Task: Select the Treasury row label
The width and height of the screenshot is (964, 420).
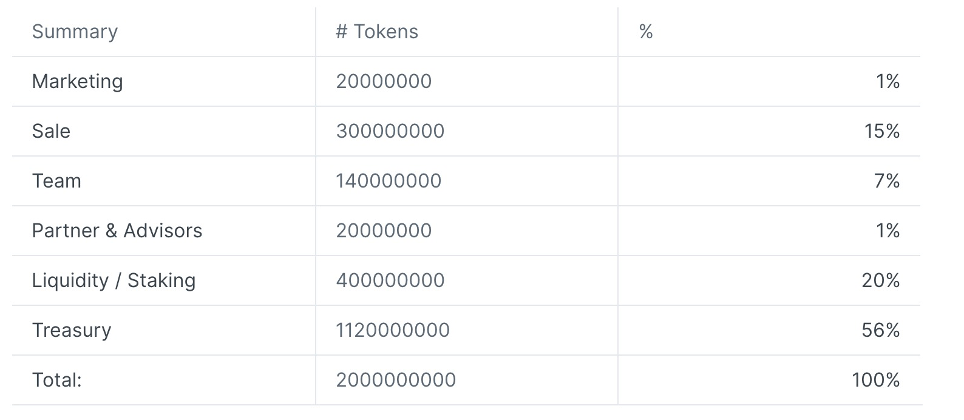Action: [x=71, y=330]
